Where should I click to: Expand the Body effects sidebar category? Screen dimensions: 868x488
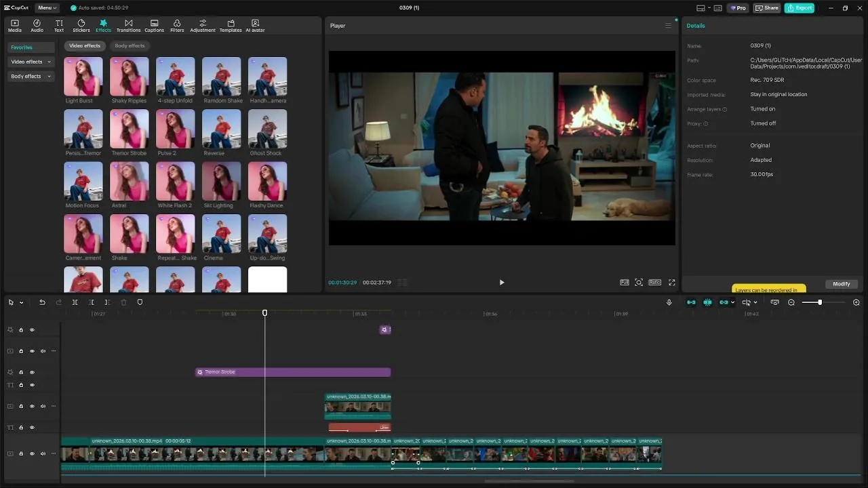tap(31, 77)
